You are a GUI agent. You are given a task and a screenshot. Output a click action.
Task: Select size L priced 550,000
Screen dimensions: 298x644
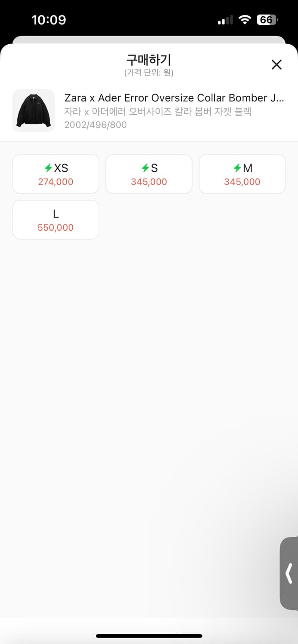[56, 220]
